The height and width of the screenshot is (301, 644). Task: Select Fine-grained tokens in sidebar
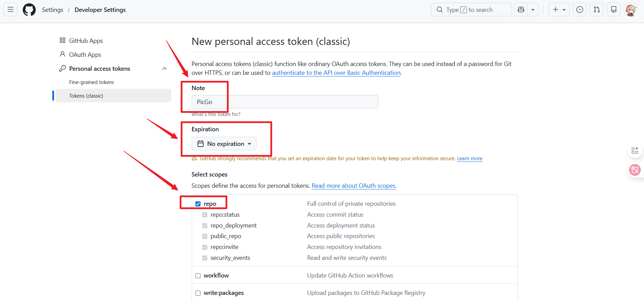91,82
